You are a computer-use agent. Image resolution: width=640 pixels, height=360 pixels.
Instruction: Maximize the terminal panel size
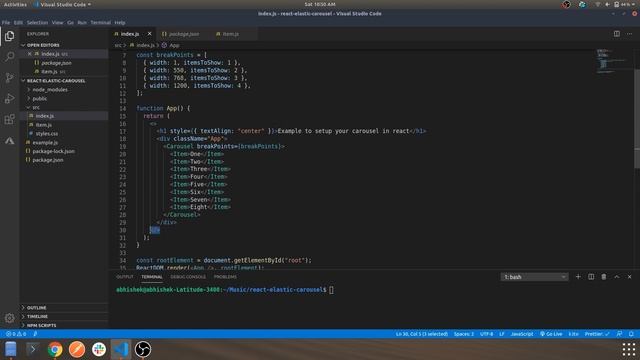pyautogui.click(x=617, y=277)
